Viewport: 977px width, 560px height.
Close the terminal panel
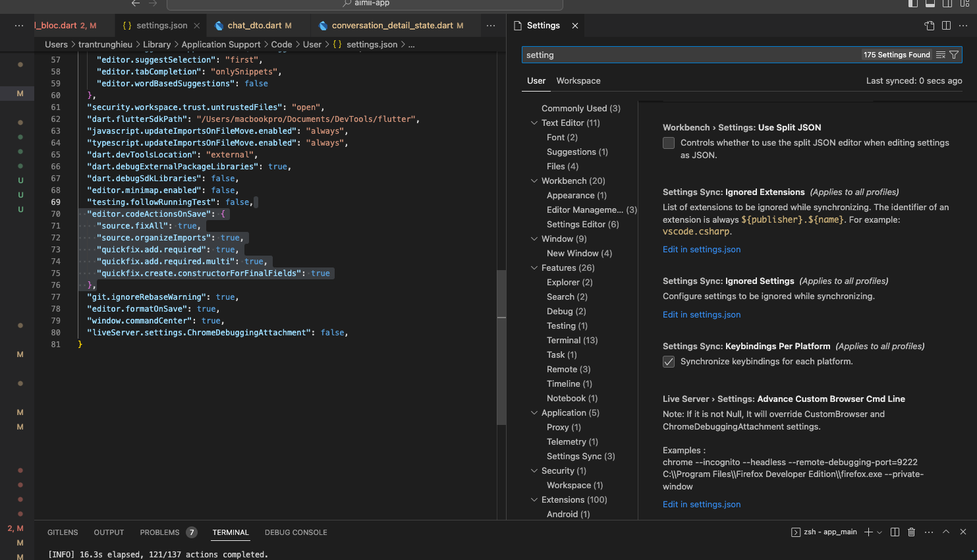pos(963,532)
